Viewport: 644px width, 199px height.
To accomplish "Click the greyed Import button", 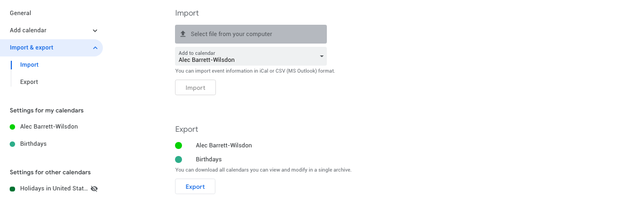I will 195,87.
